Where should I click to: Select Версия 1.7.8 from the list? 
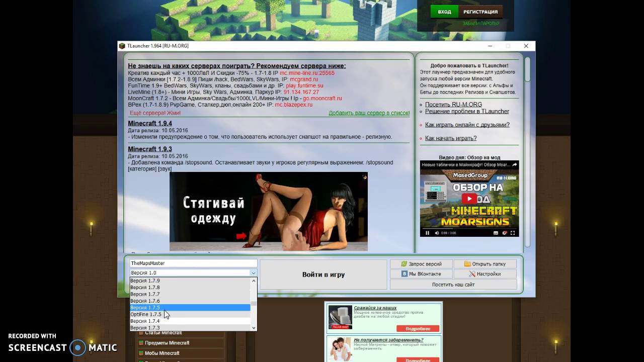coord(190,288)
